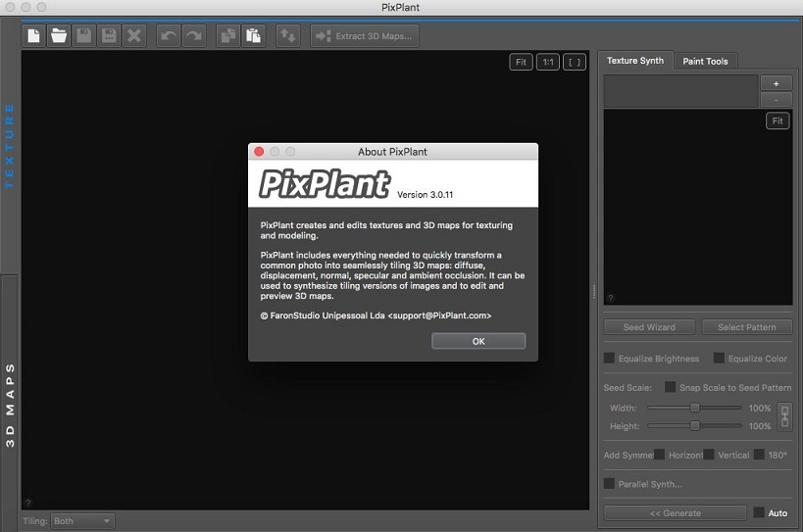Click the << Generate button
The height and width of the screenshot is (532, 803).
675,513
